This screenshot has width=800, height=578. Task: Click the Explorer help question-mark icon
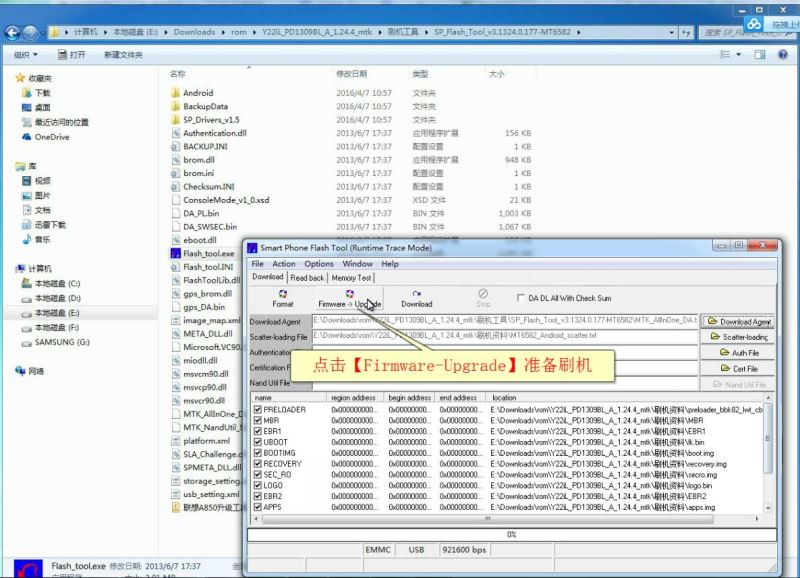click(x=782, y=55)
